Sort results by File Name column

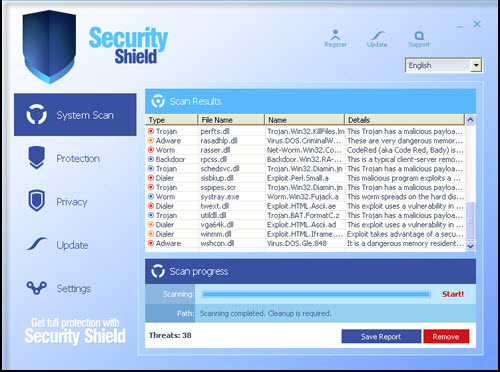231,120
